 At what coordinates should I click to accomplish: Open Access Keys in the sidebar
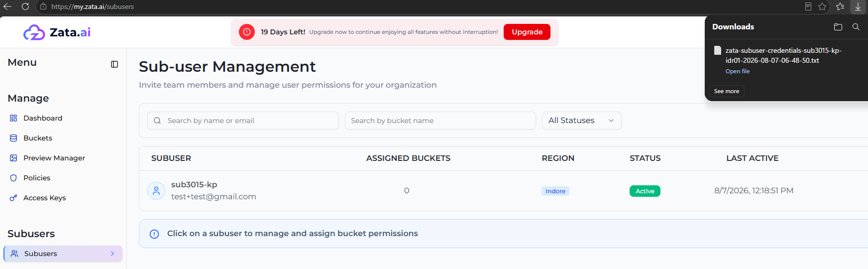pyautogui.click(x=45, y=198)
